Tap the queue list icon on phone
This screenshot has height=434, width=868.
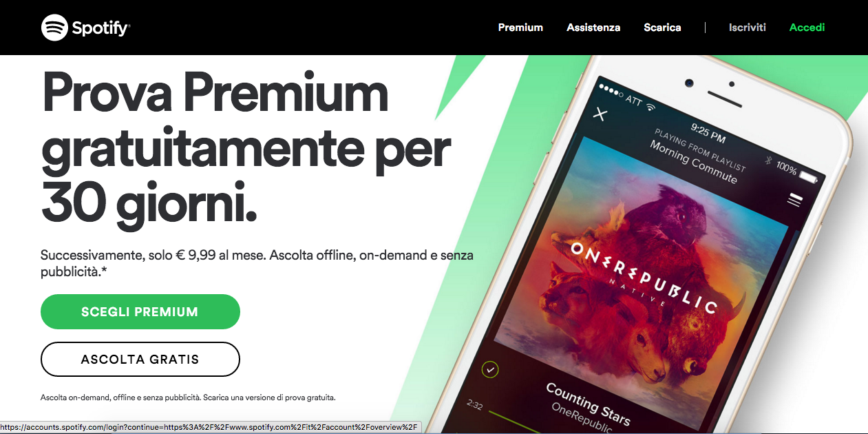click(x=795, y=200)
